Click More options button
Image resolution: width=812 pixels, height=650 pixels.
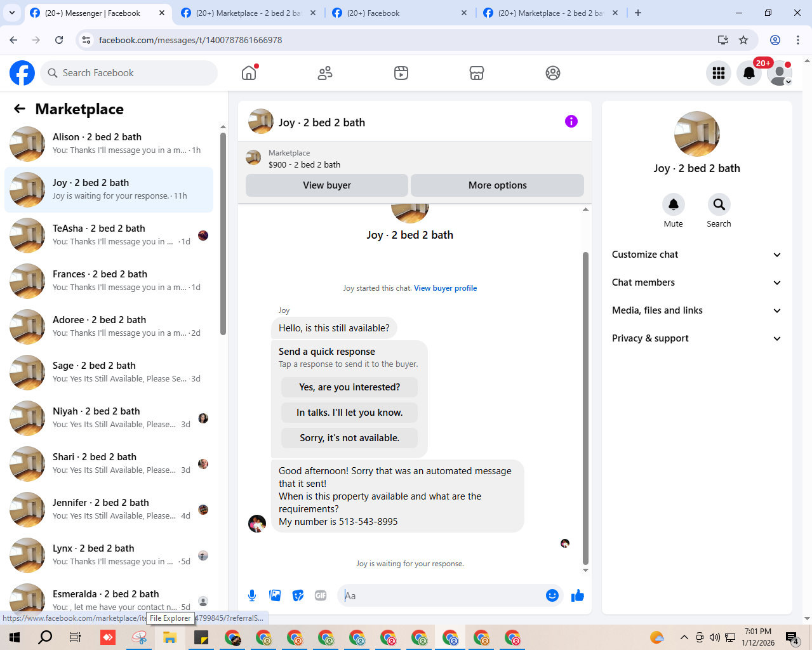(x=498, y=185)
